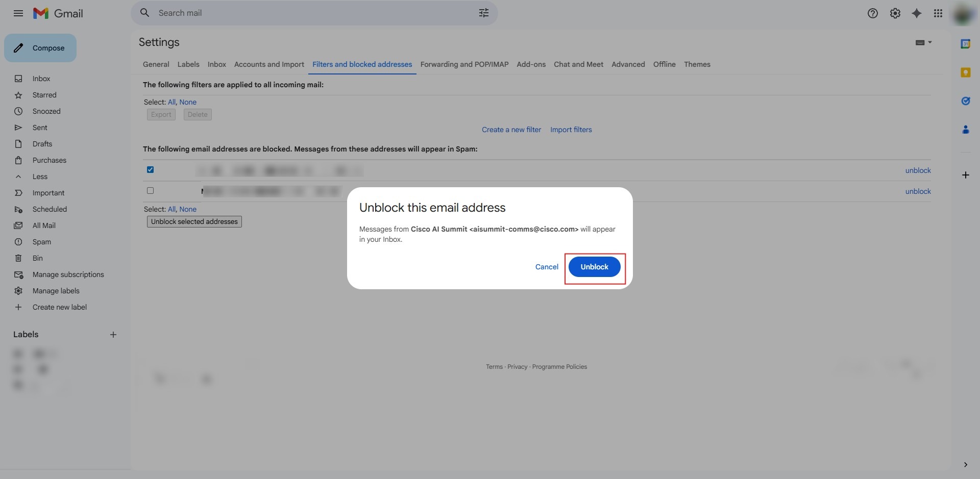980x479 pixels.
Task: Click the Create a new filter link
Action: 511,130
